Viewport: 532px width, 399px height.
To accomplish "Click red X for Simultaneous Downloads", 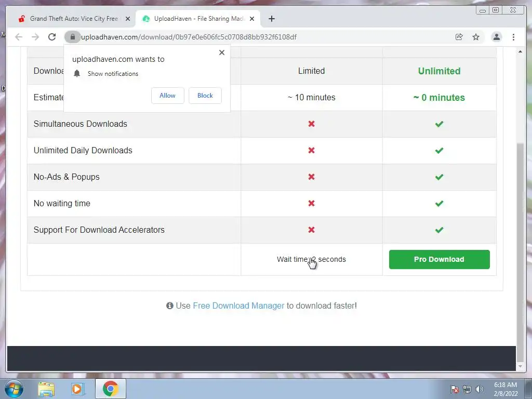I will 312,124.
